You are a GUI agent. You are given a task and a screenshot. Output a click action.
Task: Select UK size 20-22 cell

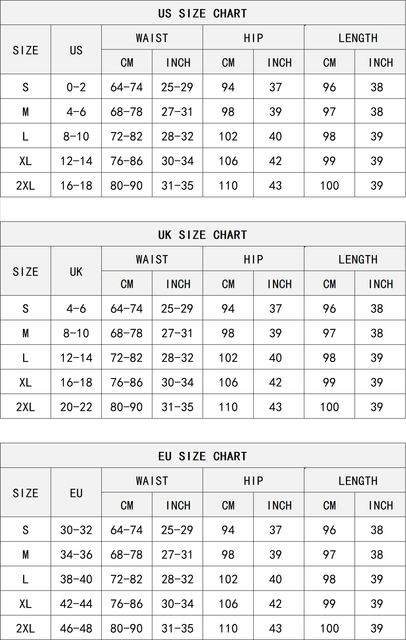76,407
